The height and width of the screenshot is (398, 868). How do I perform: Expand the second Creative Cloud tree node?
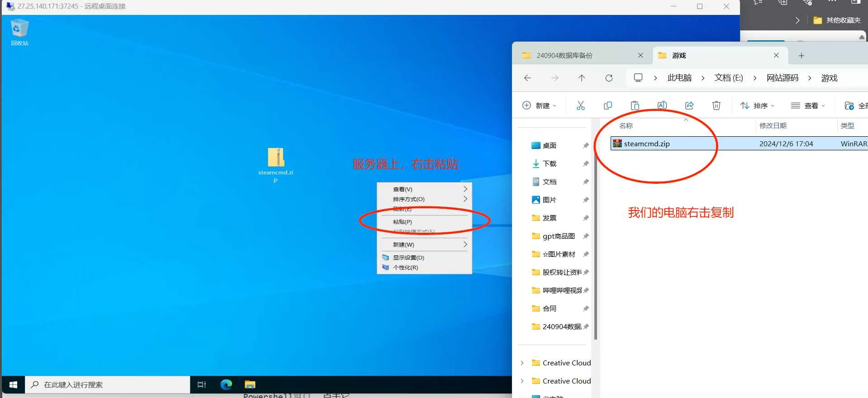pyautogui.click(x=522, y=381)
